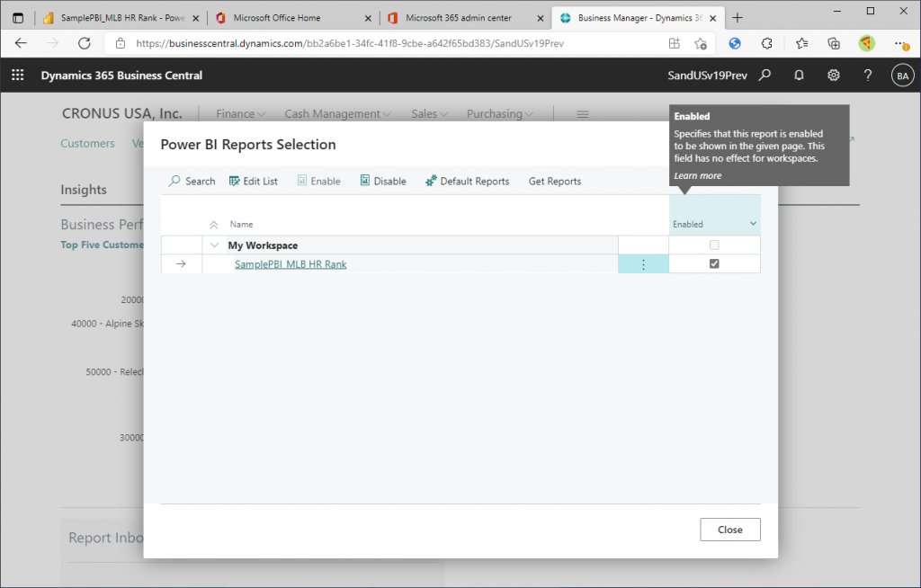Open the tab actions menu icon
Screen dimensions: 921x588
tap(18, 18)
